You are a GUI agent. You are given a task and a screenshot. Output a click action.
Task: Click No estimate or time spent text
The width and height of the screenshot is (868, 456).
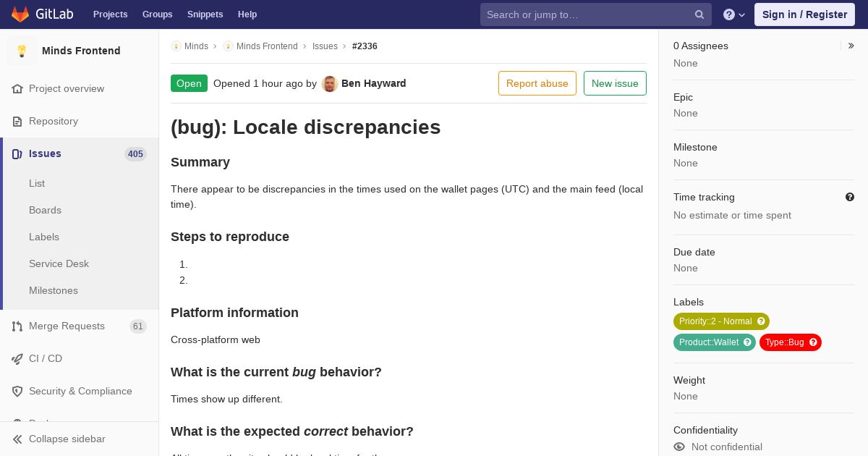coord(732,215)
